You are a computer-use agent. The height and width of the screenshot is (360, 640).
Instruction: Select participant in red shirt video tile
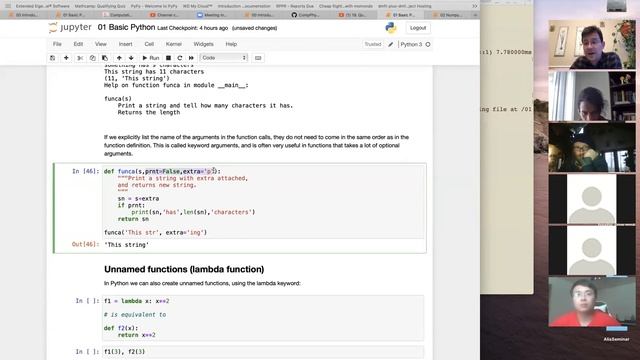click(x=592, y=302)
